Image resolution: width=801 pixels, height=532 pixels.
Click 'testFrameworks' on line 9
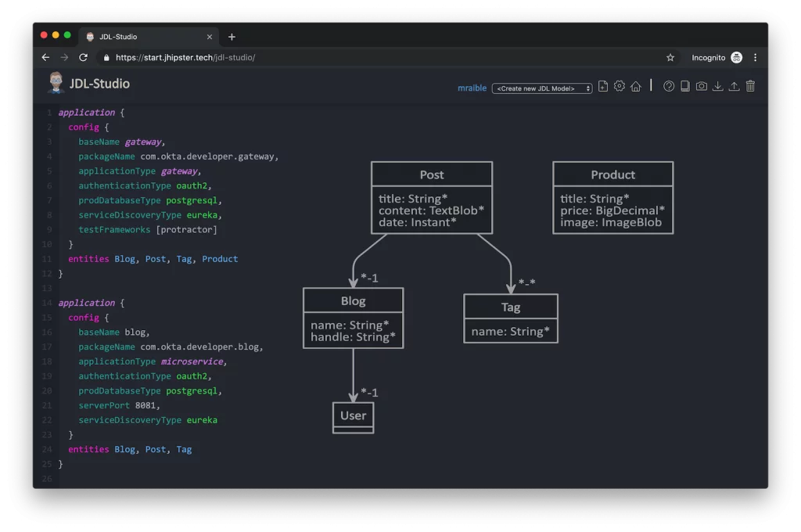pyautogui.click(x=114, y=230)
